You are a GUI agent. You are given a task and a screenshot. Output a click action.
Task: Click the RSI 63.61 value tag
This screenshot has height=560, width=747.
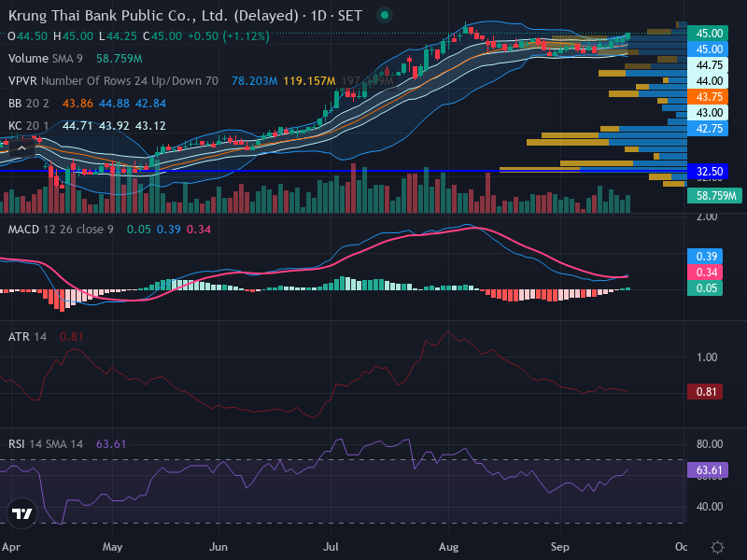(708, 470)
